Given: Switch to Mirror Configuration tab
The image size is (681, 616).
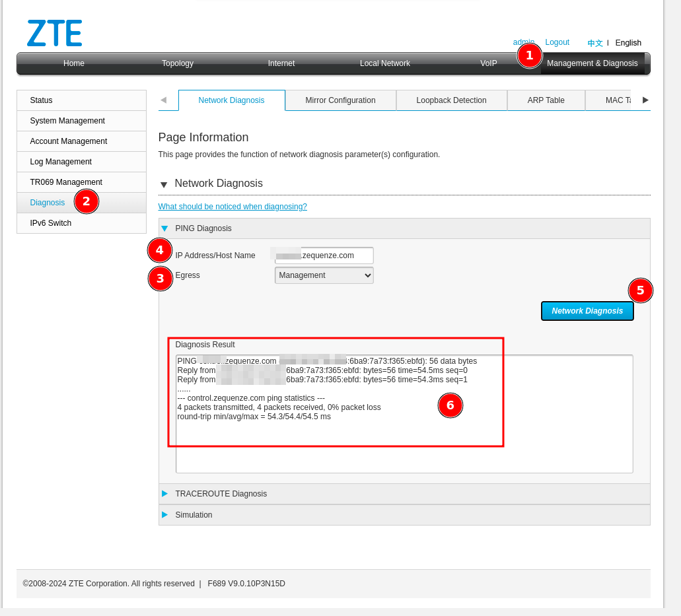Looking at the screenshot, I should tap(340, 100).
